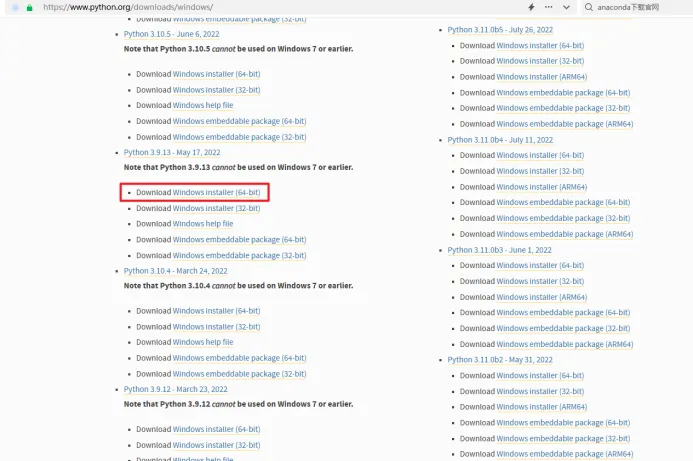Download Python 3.11.0b4 embeddable package (32-bit)

pos(563,218)
